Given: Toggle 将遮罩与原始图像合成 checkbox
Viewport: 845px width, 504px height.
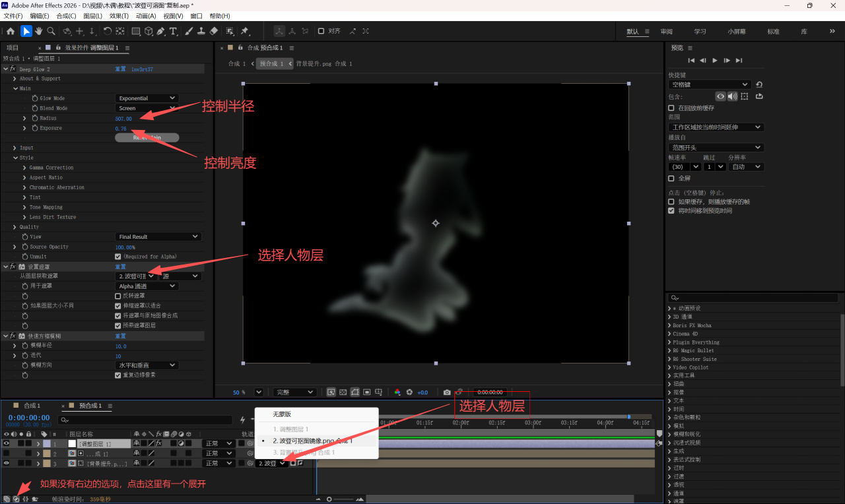Looking at the screenshot, I should [118, 316].
